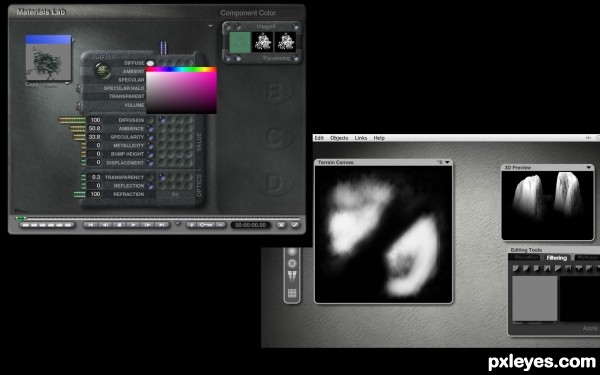Stop animation playback in Materials Lab
This screenshot has height=375, width=600.
click(x=119, y=225)
